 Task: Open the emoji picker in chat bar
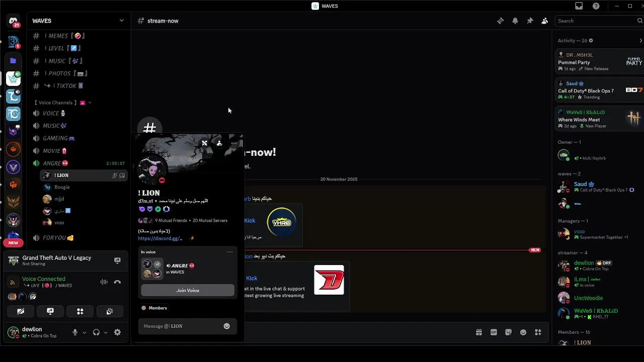[523, 332]
